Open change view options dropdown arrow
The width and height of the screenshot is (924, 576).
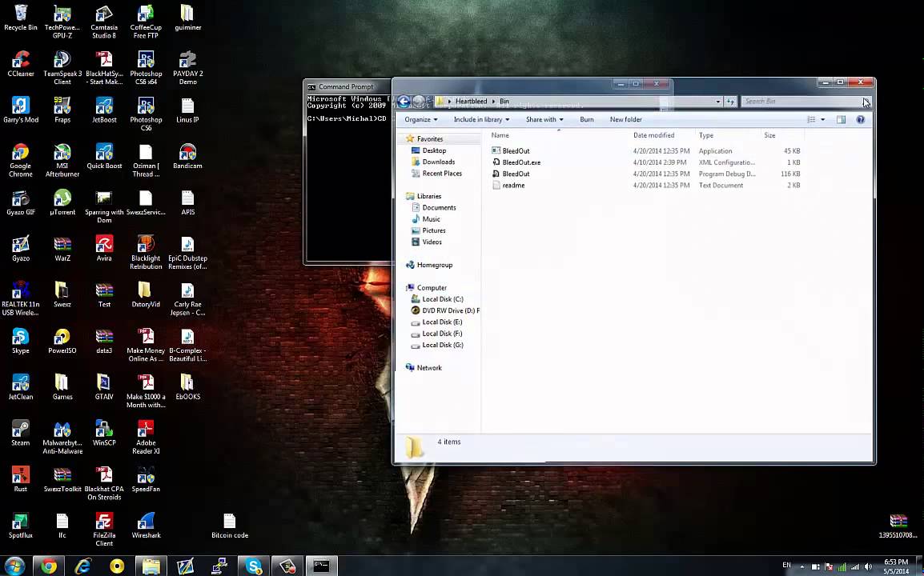click(x=823, y=119)
